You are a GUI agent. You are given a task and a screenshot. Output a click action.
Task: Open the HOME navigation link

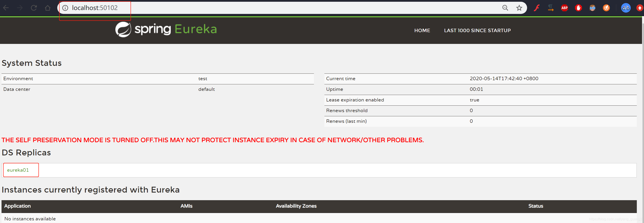(422, 30)
